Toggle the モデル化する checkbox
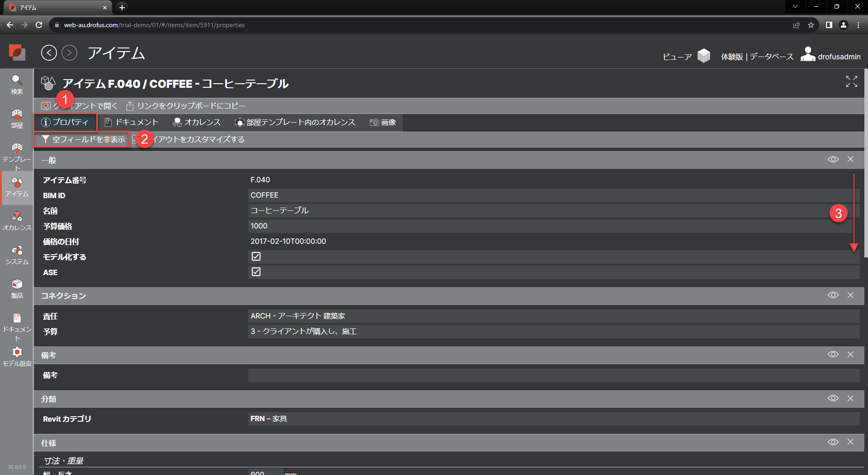The height and width of the screenshot is (475, 868). click(x=256, y=256)
